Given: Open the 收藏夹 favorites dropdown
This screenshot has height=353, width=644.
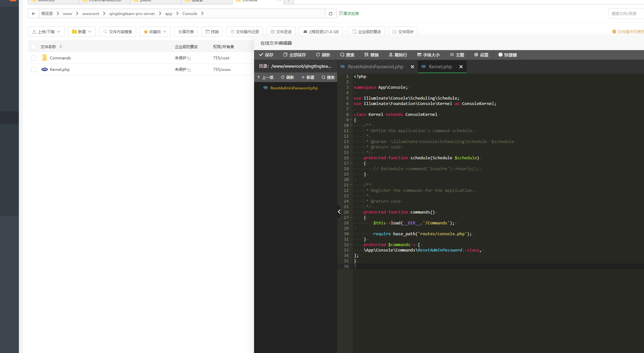Looking at the screenshot, I should (155, 32).
